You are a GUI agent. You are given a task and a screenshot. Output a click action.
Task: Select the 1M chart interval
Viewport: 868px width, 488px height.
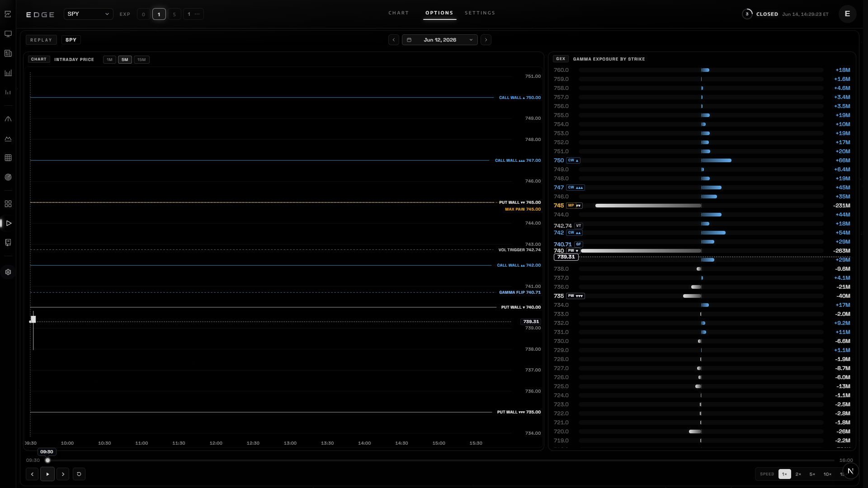pos(109,60)
